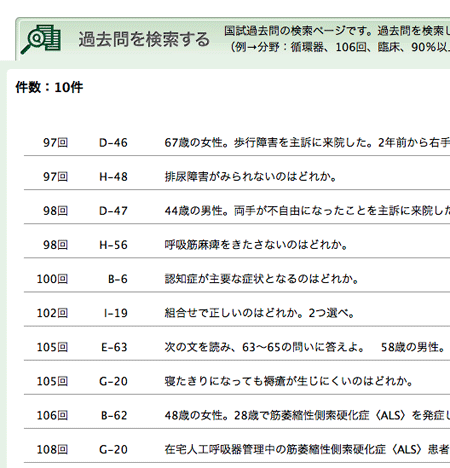Open the question starting 48歳の女性。28歳で筋萎縮性
The height and width of the screenshot is (468, 450).
(307, 415)
